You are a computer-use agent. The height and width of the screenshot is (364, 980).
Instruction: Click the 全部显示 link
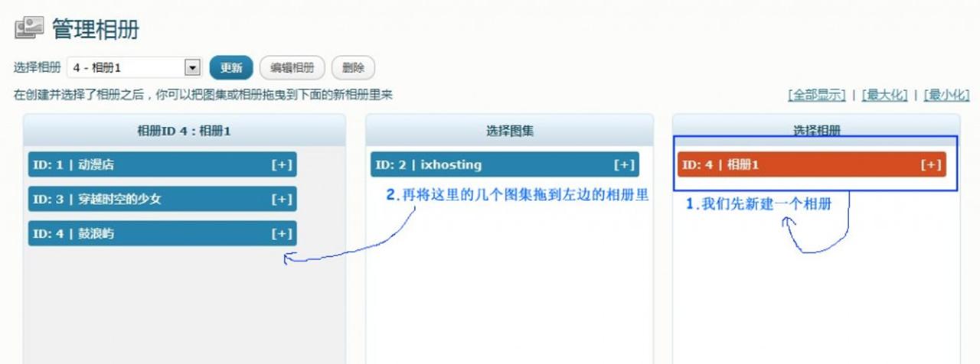click(816, 96)
